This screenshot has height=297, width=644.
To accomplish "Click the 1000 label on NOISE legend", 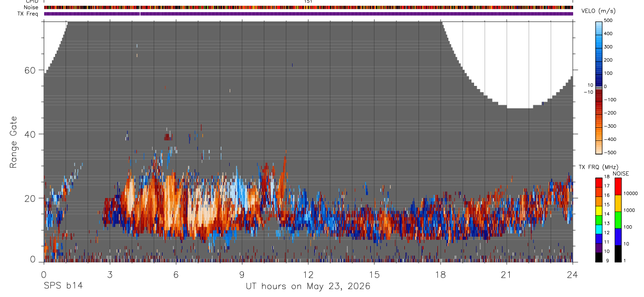I will coord(630,211).
